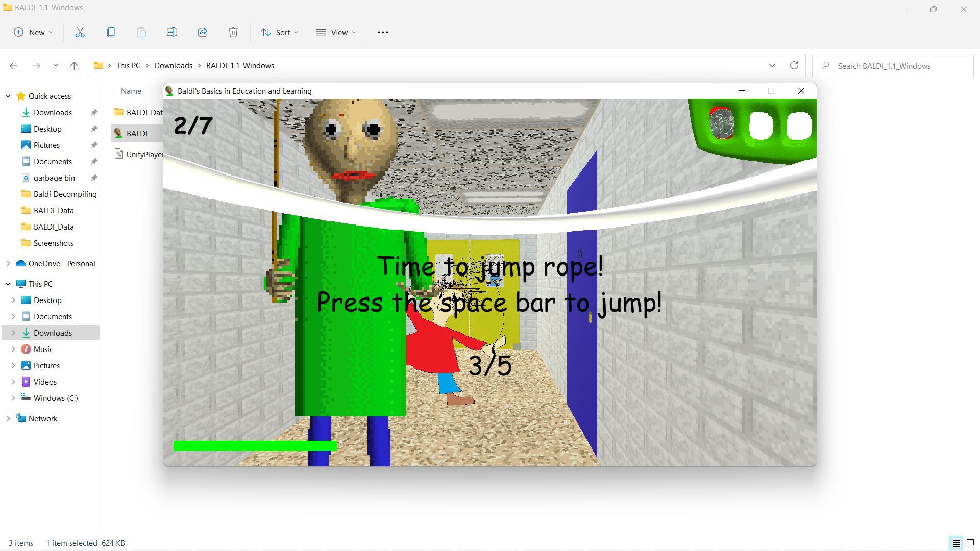Image resolution: width=980 pixels, height=551 pixels.
Task: Expand the Quick access section
Action: 9,96
